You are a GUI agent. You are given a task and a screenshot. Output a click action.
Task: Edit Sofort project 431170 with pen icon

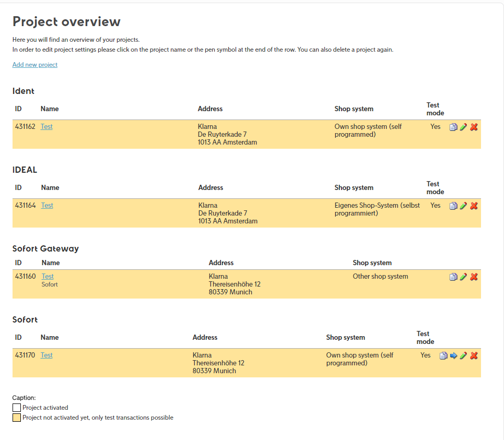coord(463,355)
